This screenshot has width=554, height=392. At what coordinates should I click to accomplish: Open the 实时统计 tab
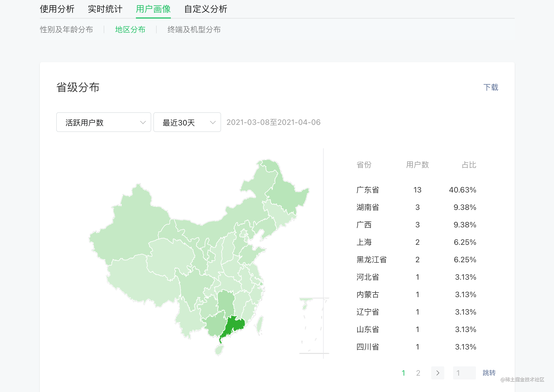point(105,9)
